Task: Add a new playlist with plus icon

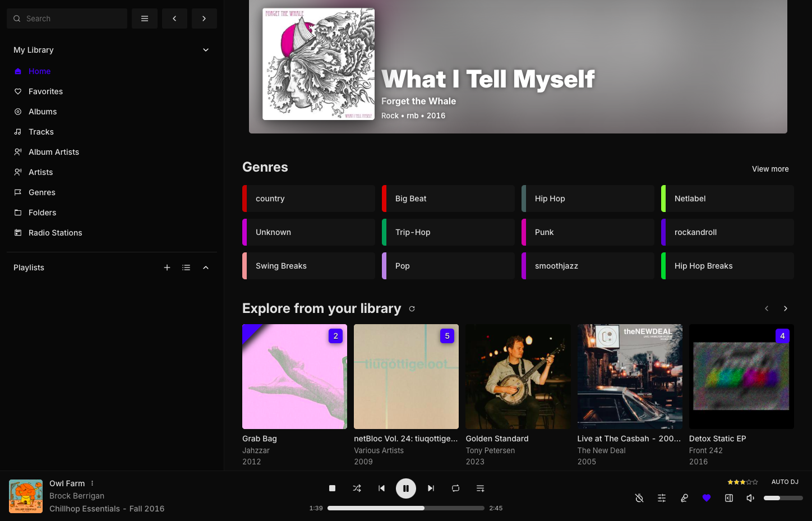Action: click(167, 268)
